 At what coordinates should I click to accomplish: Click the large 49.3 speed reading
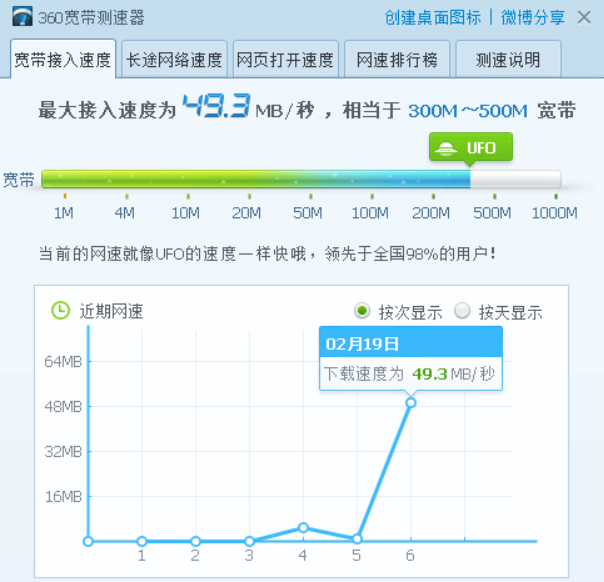216,106
